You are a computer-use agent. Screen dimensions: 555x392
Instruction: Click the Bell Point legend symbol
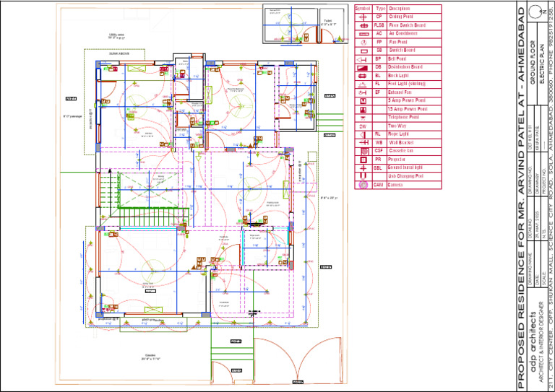(363, 59)
